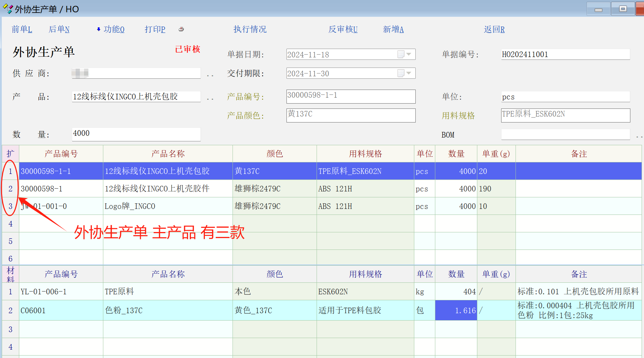This screenshot has width=644, height=358.
Task: Click the BOM lookup dots button
Action: click(639, 136)
